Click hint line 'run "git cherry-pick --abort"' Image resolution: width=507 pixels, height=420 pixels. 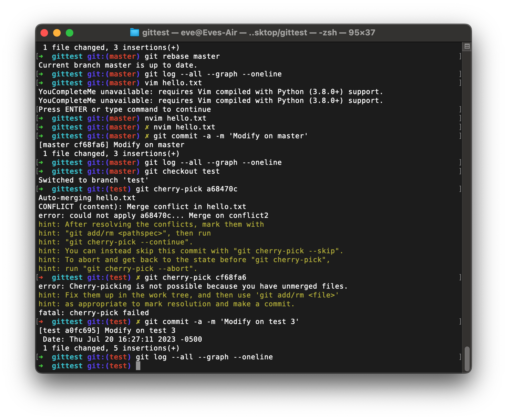(118, 269)
